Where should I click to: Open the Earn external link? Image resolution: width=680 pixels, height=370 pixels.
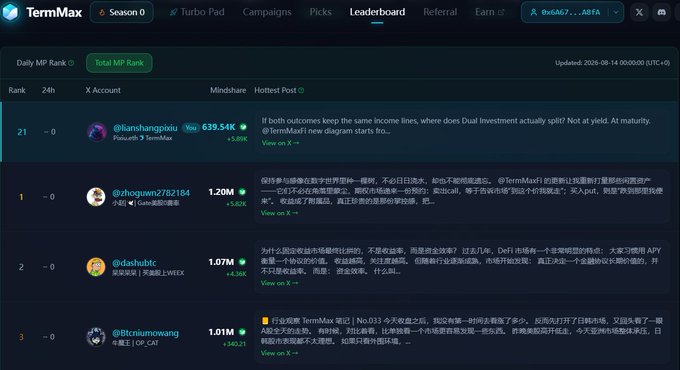point(489,12)
